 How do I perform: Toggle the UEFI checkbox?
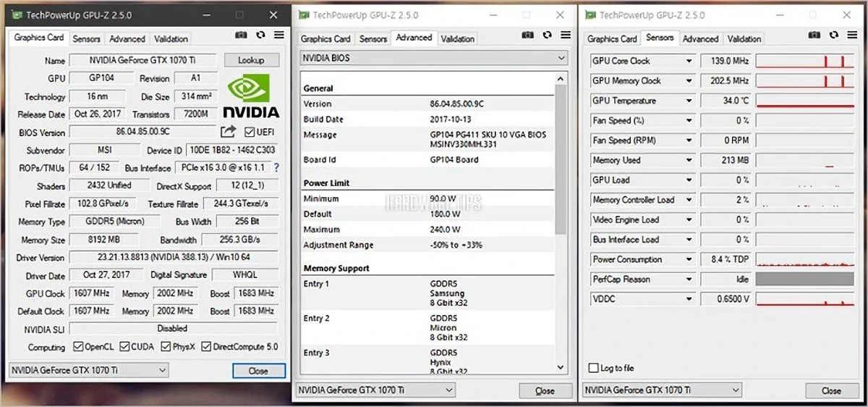tap(250, 132)
